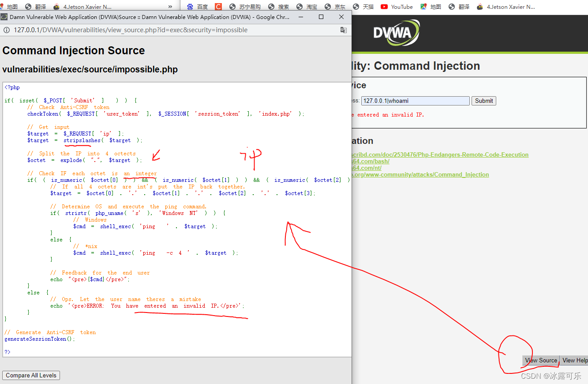Focus the view_source.php URL in popup address bar
588x384 pixels.
click(x=131, y=30)
